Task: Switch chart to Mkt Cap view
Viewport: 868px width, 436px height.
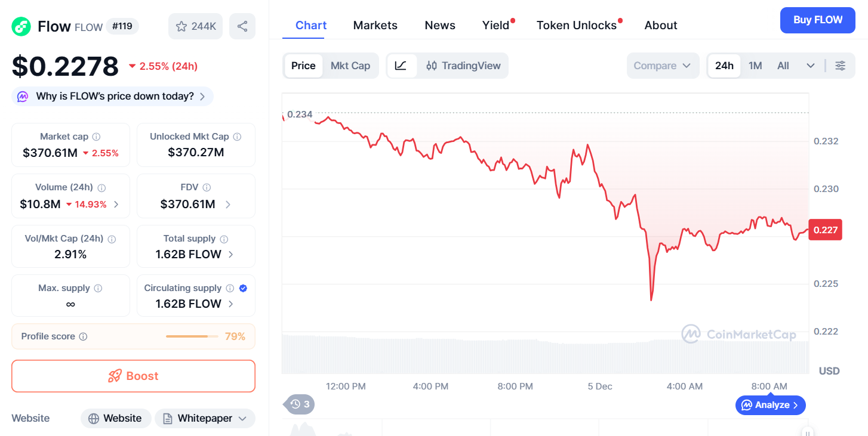Action: [x=350, y=66]
